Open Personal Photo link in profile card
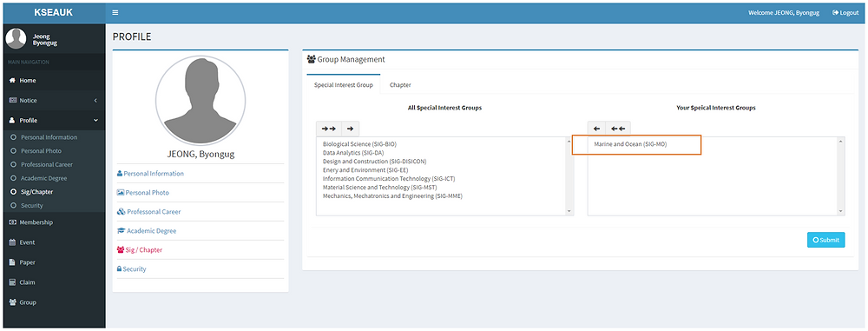 tap(143, 192)
